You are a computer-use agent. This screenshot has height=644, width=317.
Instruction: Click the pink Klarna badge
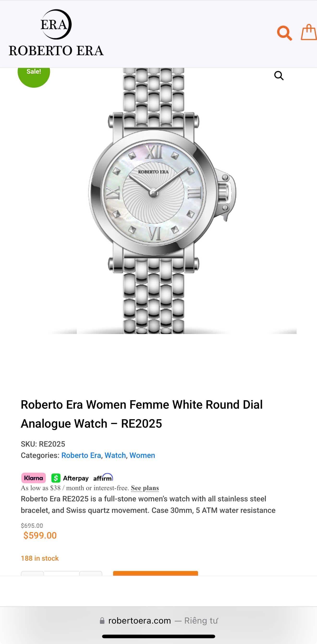coord(33,478)
